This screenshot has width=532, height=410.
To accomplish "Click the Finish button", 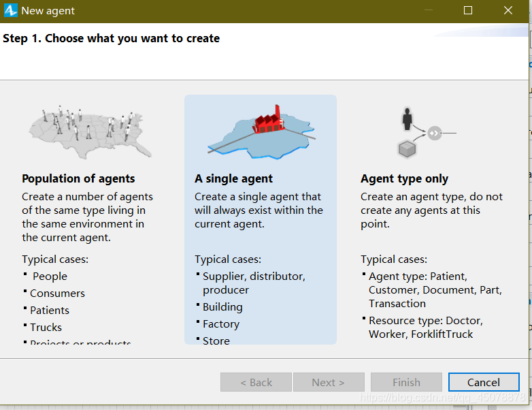I will point(406,382).
